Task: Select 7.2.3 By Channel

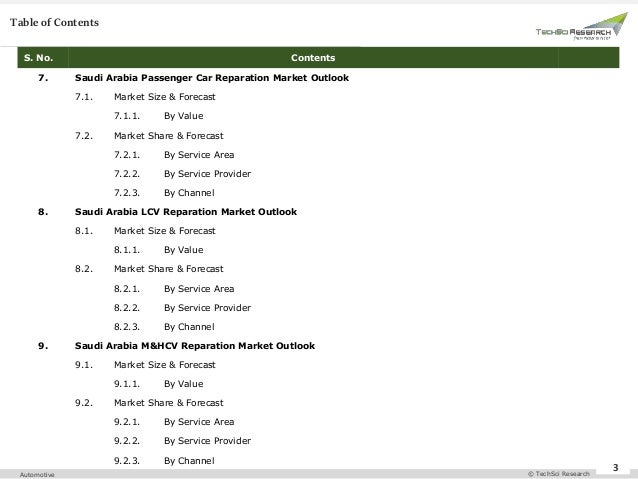Action: tap(189, 193)
